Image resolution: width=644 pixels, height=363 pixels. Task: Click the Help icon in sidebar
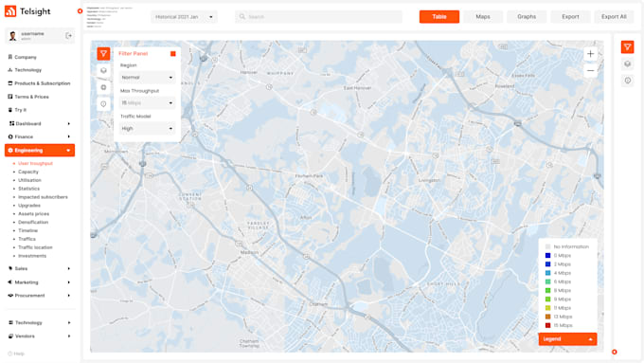pyautogui.click(x=9, y=354)
